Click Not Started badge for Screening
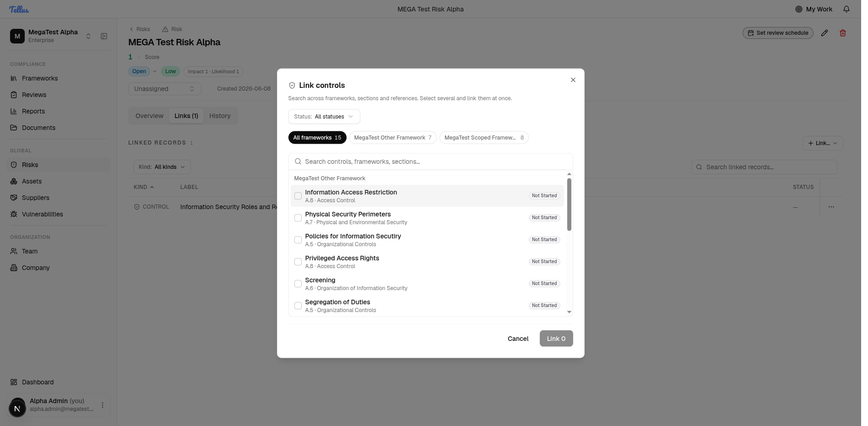The width and height of the screenshot is (868, 426). (544, 284)
